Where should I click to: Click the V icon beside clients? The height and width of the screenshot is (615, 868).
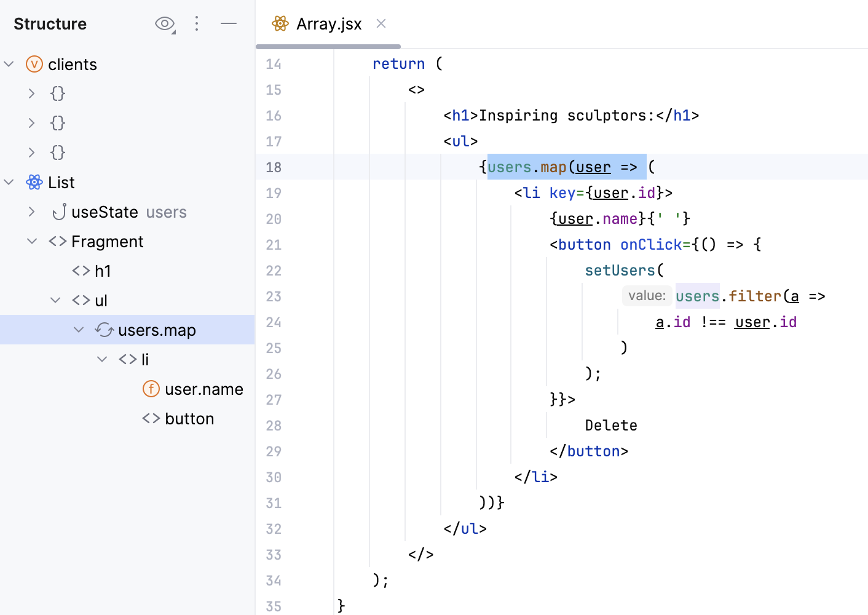34,64
